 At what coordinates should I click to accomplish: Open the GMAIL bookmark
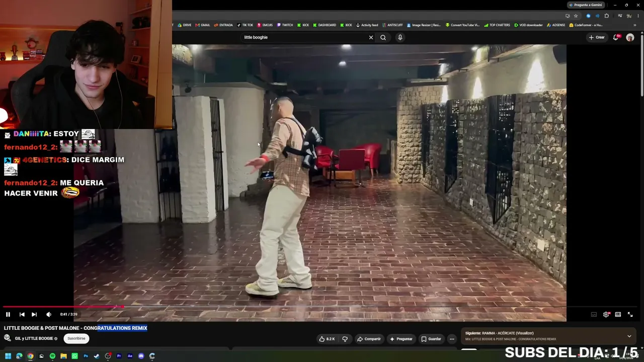tap(203, 25)
